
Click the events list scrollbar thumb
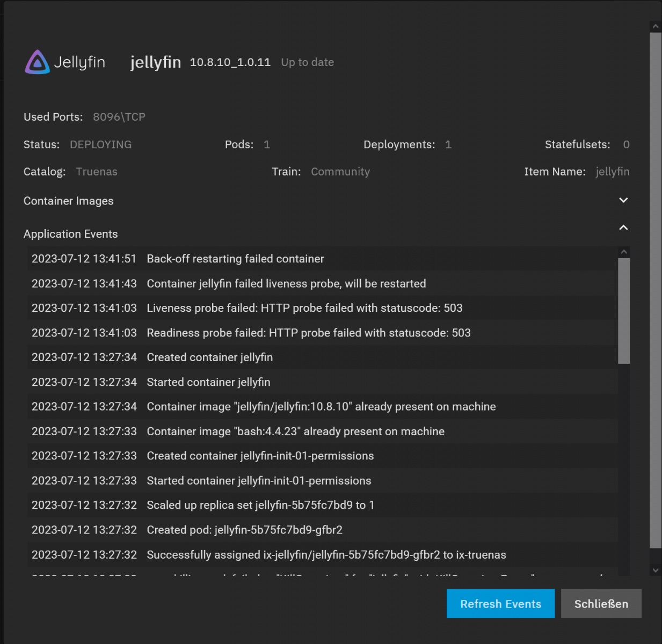click(x=624, y=311)
